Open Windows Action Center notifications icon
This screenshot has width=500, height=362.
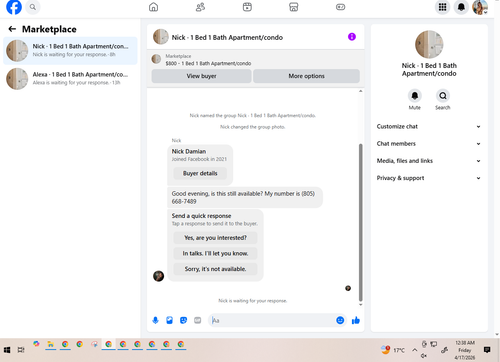pos(487,349)
